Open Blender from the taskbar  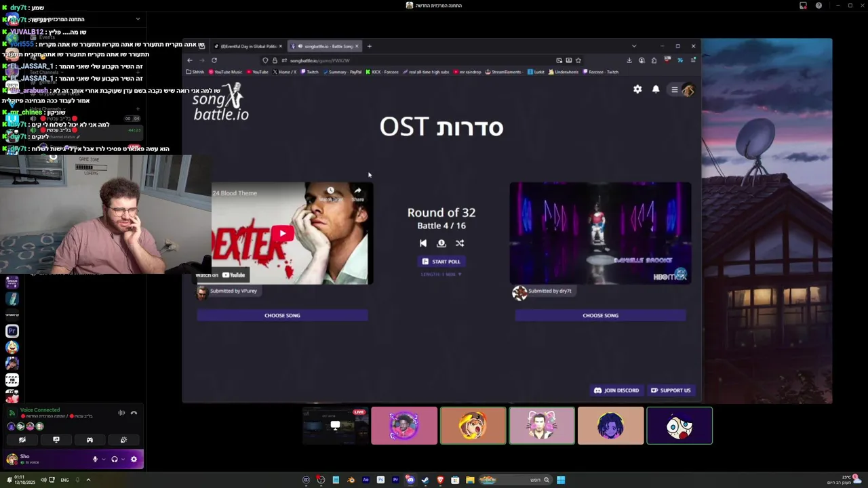tap(351, 480)
